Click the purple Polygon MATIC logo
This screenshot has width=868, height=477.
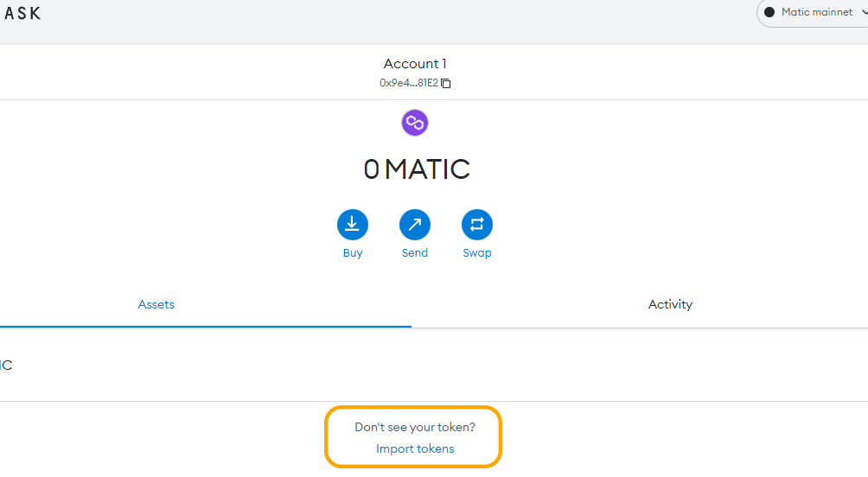pyautogui.click(x=415, y=123)
